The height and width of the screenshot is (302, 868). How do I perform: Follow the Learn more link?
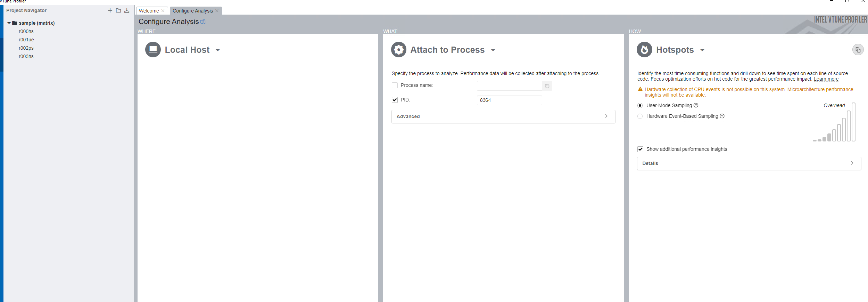pyautogui.click(x=826, y=79)
